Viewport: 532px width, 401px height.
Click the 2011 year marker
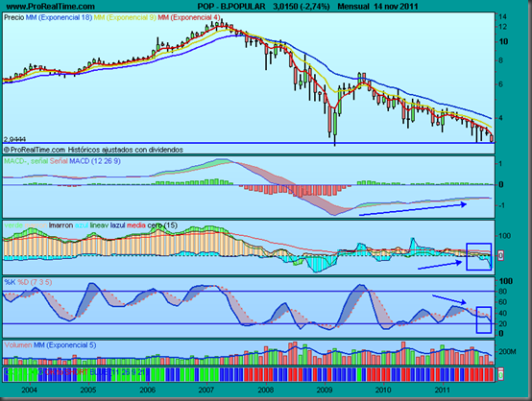click(x=443, y=389)
